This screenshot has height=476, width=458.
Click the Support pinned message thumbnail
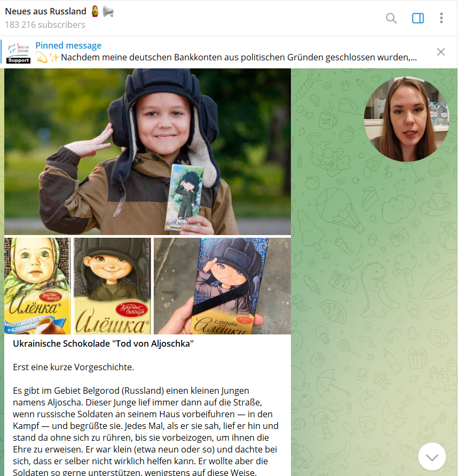coord(19,52)
